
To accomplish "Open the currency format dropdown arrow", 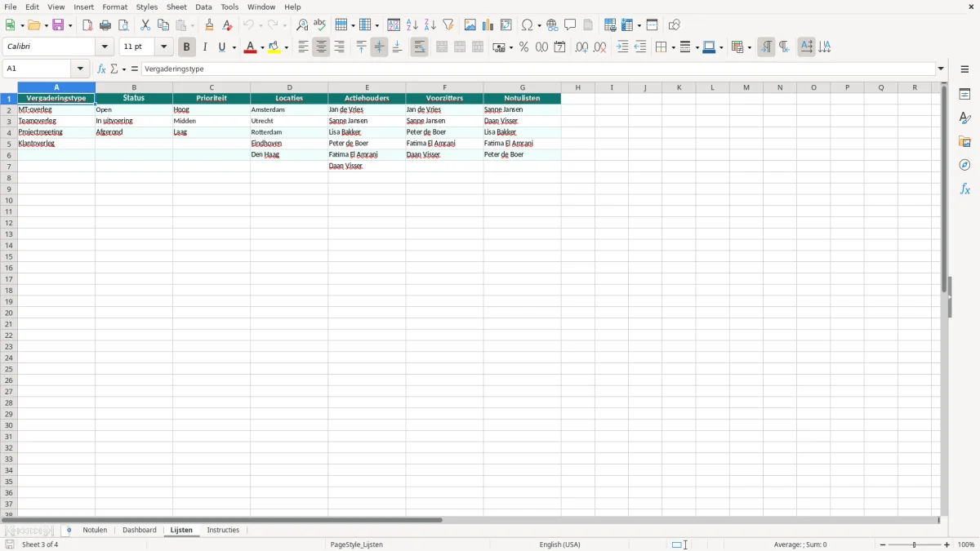I will [510, 47].
